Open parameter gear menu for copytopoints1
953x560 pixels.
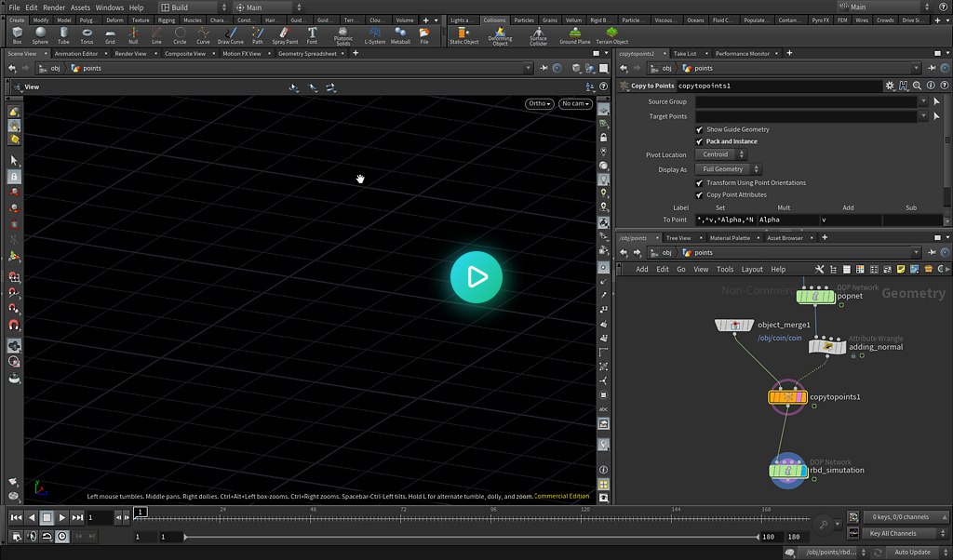coord(890,86)
